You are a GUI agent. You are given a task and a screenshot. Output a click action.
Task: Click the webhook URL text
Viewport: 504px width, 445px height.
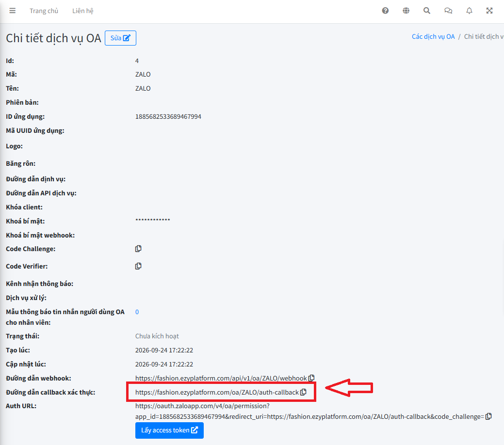tap(221, 378)
